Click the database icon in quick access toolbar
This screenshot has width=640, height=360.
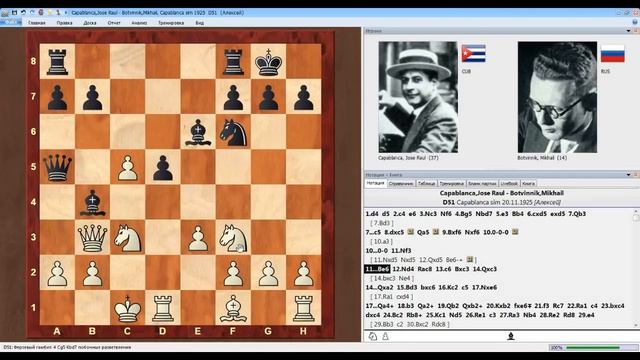[x=41, y=13]
